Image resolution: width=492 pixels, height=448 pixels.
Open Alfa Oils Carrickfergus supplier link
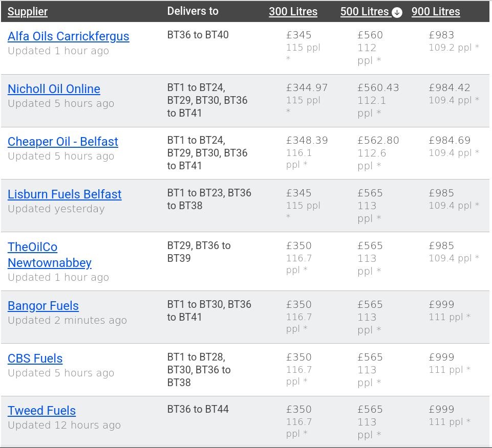pyautogui.click(x=68, y=36)
